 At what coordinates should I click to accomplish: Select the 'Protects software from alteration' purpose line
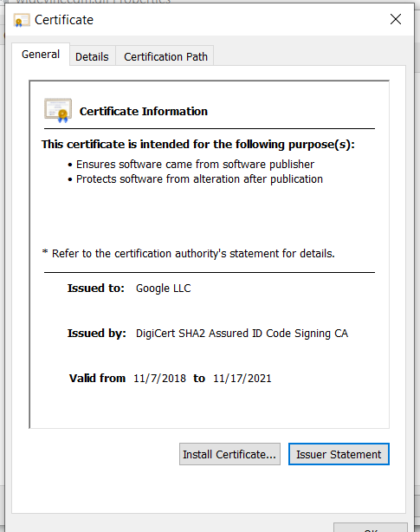pyautogui.click(x=199, y=179)
